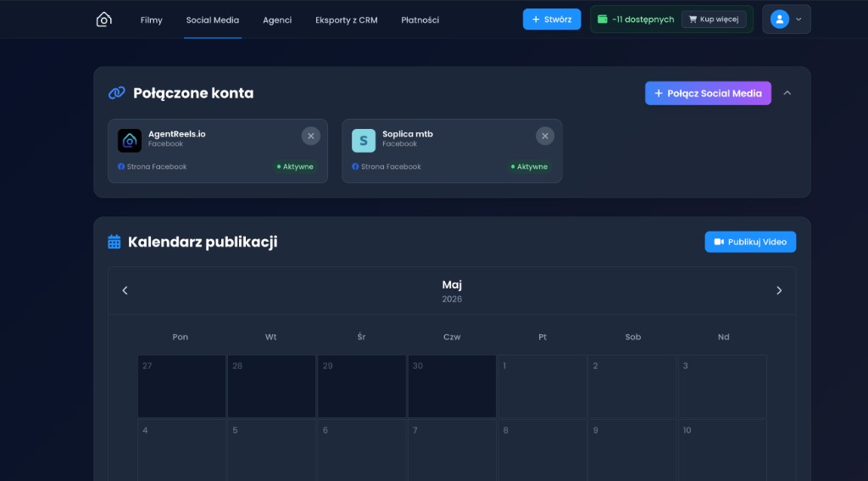Collapse the Połączone konta section

[787, 93]
